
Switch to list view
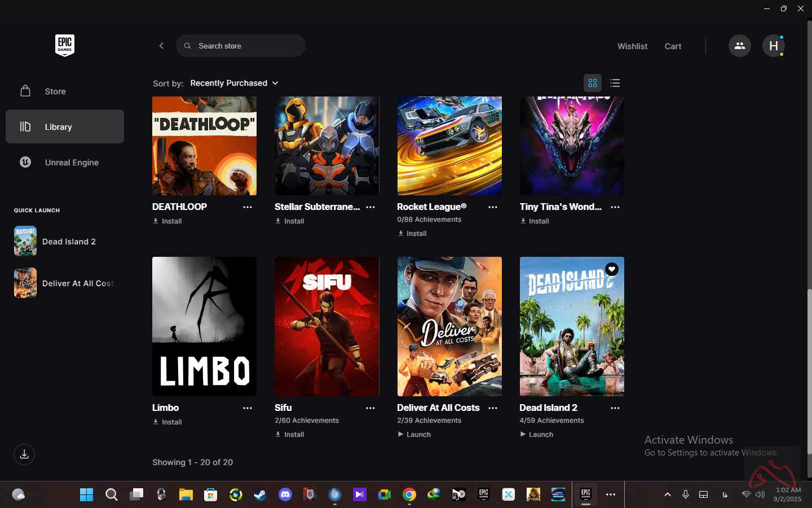click(615, 83)
